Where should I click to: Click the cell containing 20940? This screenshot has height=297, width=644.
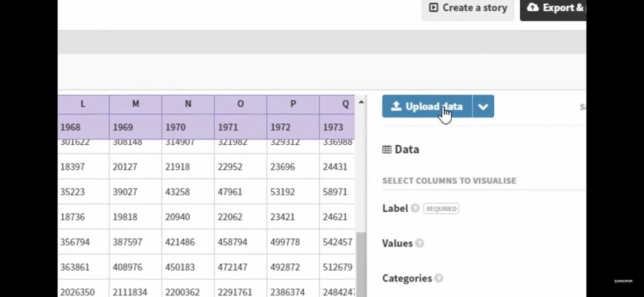(188, 217)
